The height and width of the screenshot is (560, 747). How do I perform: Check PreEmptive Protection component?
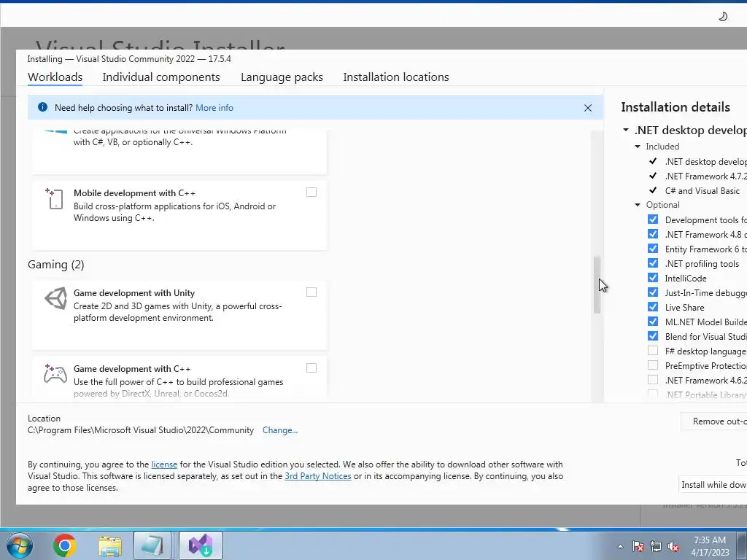coord(653,365)
